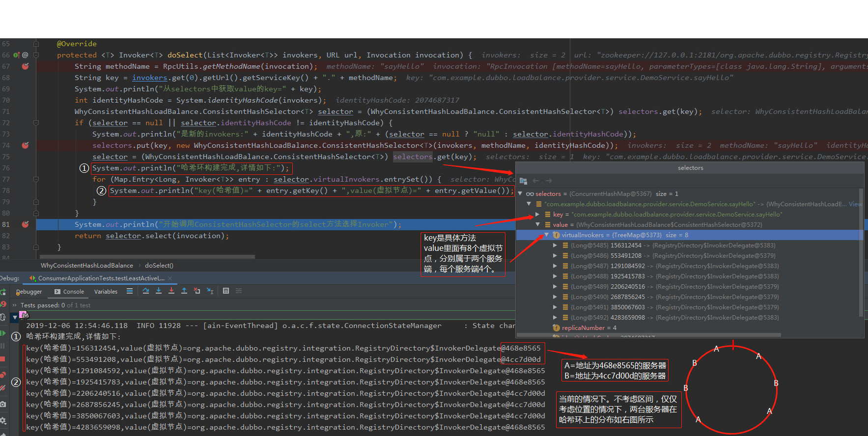Collapse the virtualInvokers TreeMap node
This screenshot has height=436, width=868.
546,235
